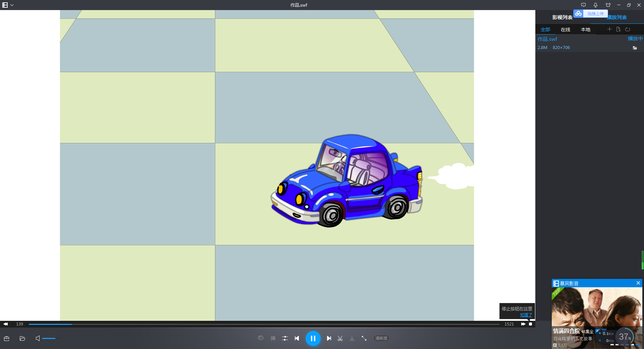Image resolution: width=644 pixels, height=349 pixels.
Task: Click the blue cartoon car in video
Action: pos(346,181)
